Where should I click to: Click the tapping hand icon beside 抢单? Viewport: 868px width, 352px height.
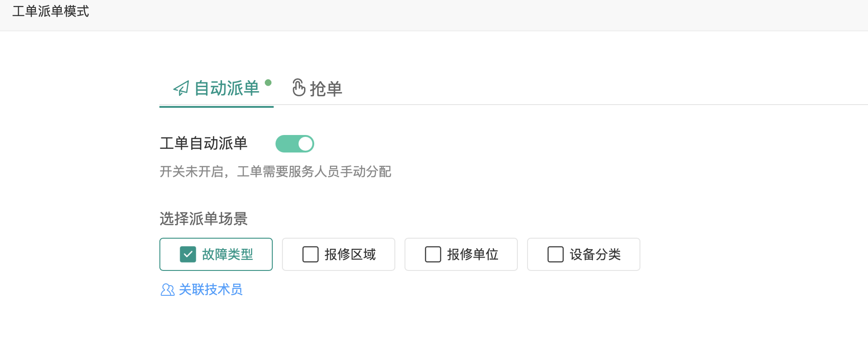[x=298, y=88]
